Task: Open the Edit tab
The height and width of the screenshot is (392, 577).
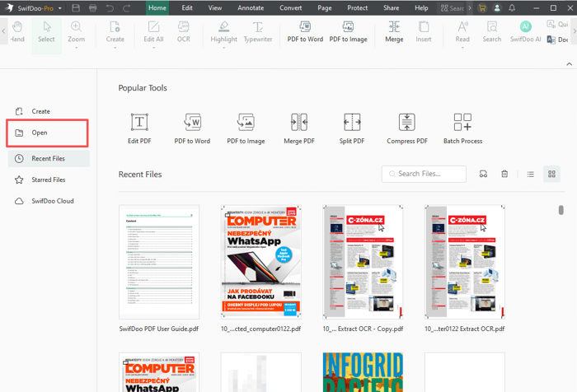Action: [187, 7]
